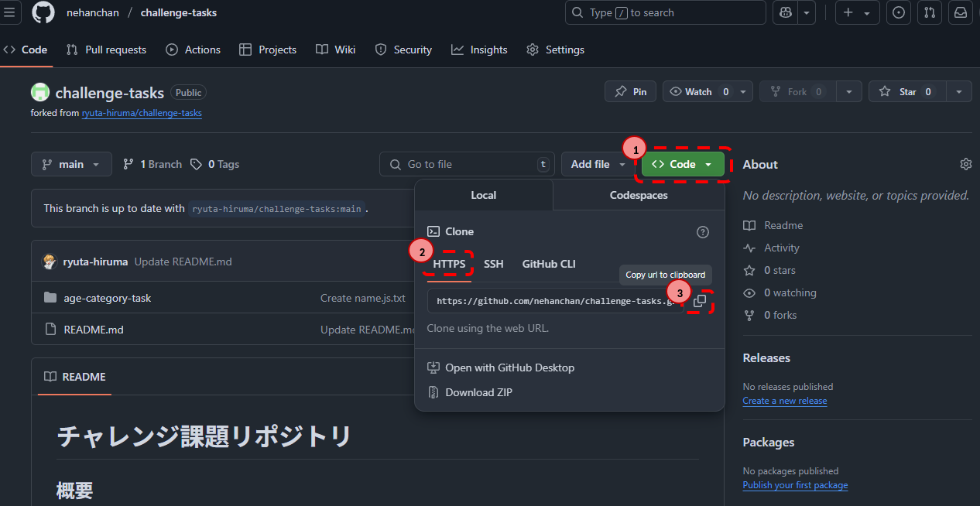
Task: Copy clone URL to clipboard icon
Action: [700, 301]
